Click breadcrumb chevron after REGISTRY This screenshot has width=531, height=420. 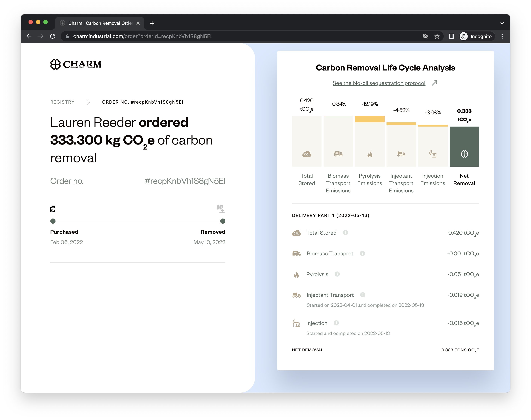(88, 102)
